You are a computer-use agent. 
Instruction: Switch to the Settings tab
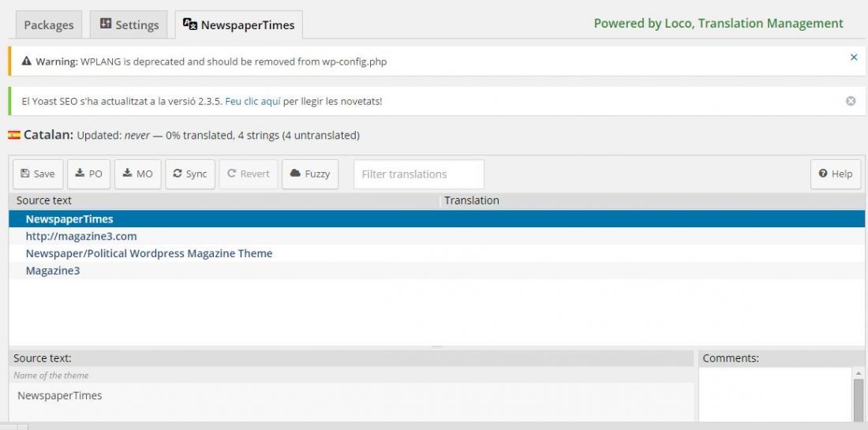coord(129,25)
